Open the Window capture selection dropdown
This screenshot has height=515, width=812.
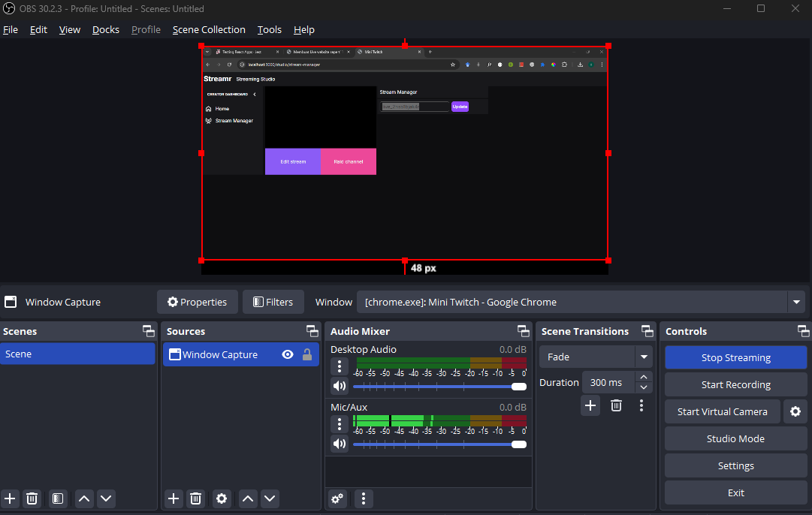click(796, 302)
